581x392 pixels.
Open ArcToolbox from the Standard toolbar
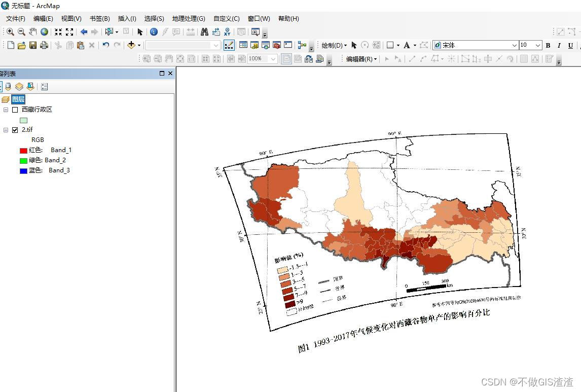pos(276,45)
